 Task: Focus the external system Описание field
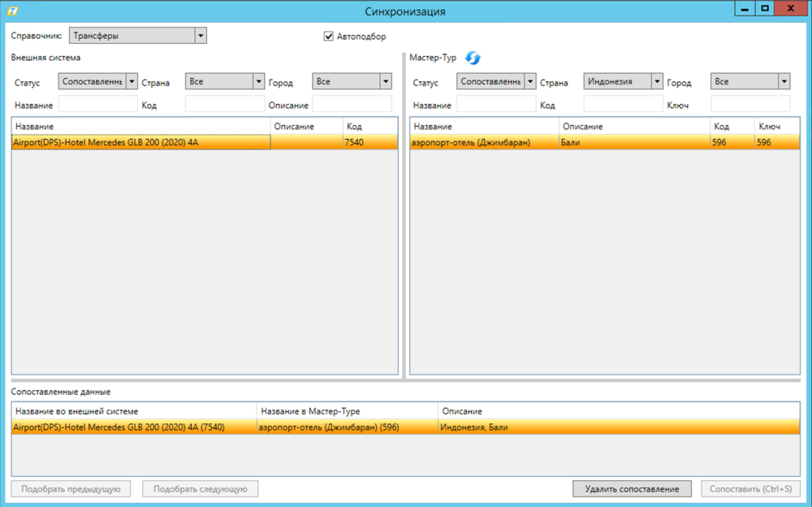352,105
